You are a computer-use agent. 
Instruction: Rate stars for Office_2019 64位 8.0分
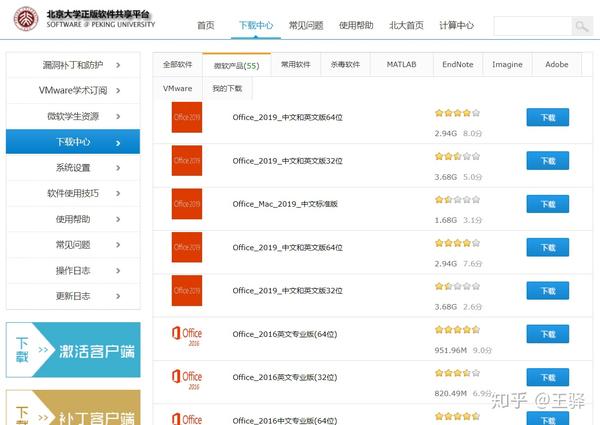[457, 113]
